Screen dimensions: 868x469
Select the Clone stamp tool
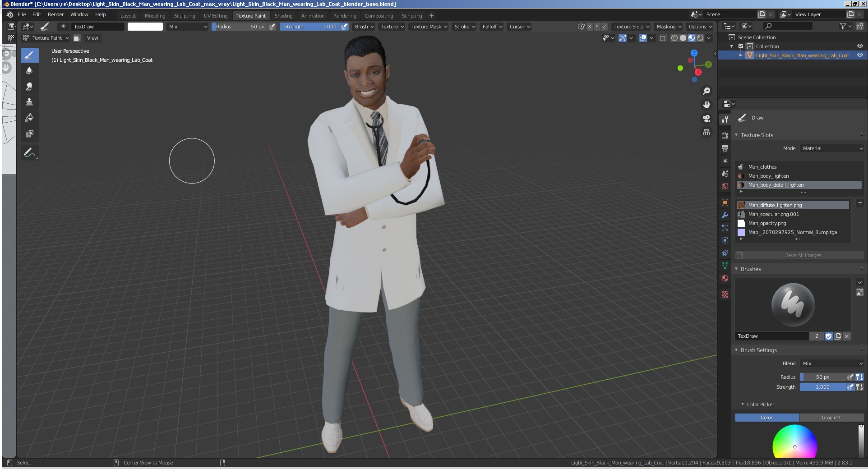point(29,102)
